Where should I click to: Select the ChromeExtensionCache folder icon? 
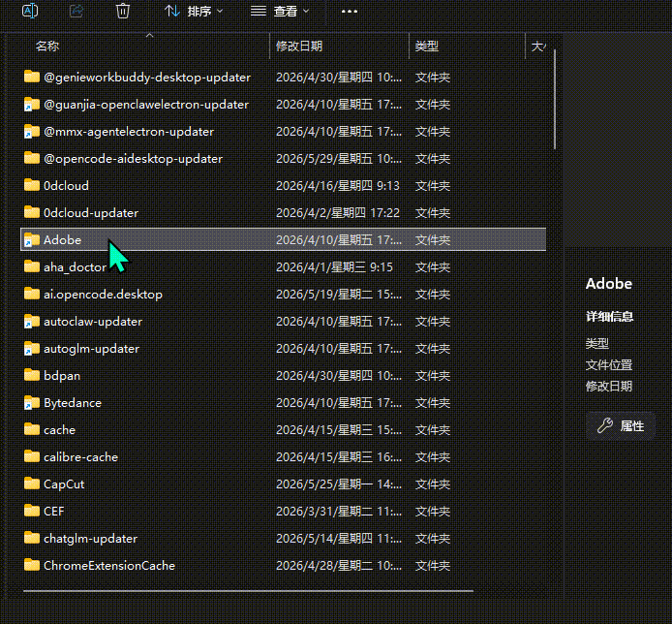(x=32, y=565)
